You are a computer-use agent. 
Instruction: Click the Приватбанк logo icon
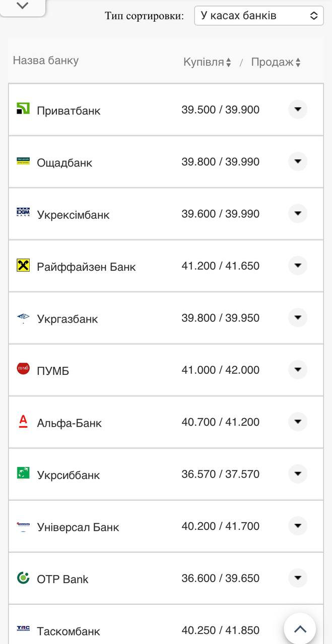[23, 109]
